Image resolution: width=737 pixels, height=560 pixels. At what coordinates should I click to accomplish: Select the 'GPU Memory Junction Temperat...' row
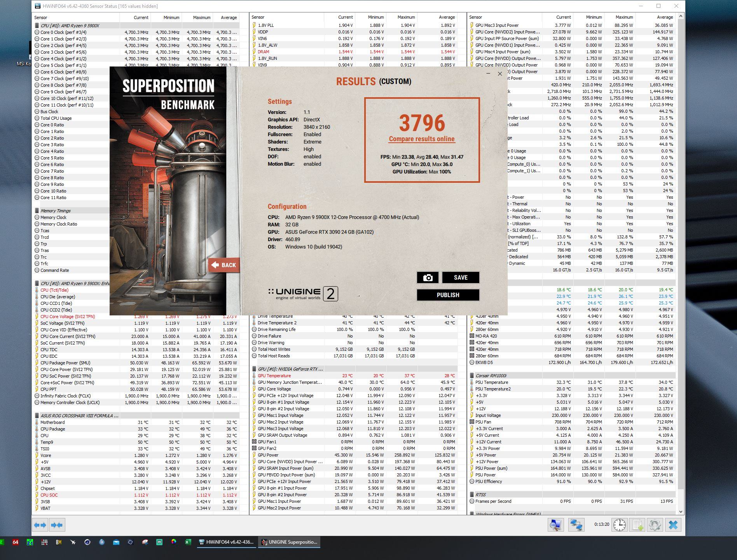[x=354, y=382]
